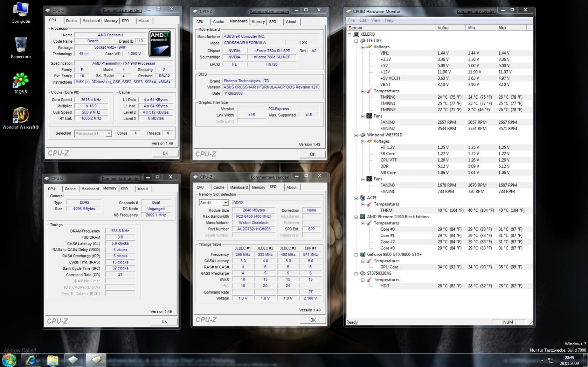Open the Slot #1 memory slot dropdown
This screenshot has width=588, height=367.
click(225, 203)
